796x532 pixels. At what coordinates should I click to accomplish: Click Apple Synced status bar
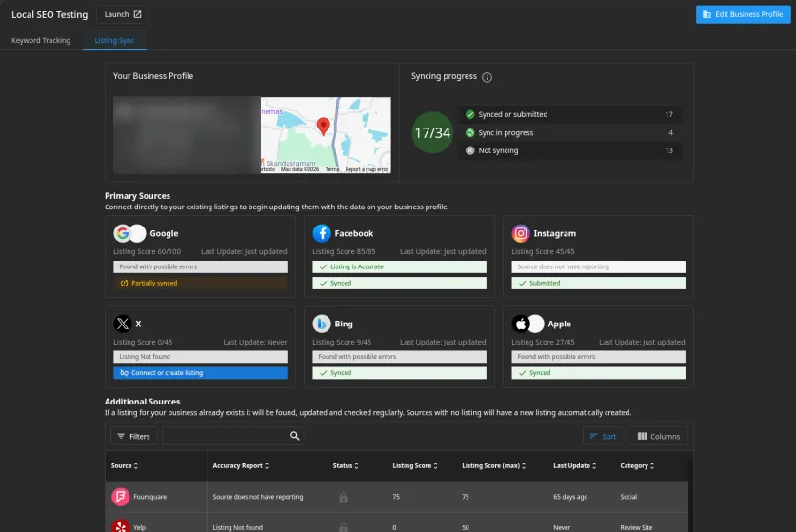click(598, 373)
